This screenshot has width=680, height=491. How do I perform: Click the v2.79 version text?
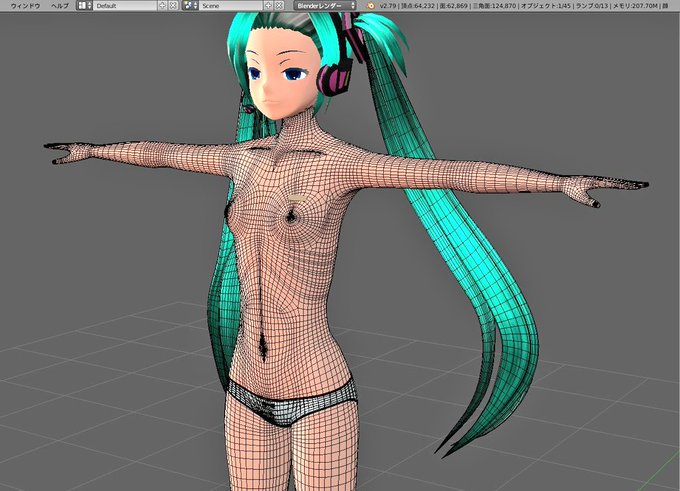coord(387,6)
